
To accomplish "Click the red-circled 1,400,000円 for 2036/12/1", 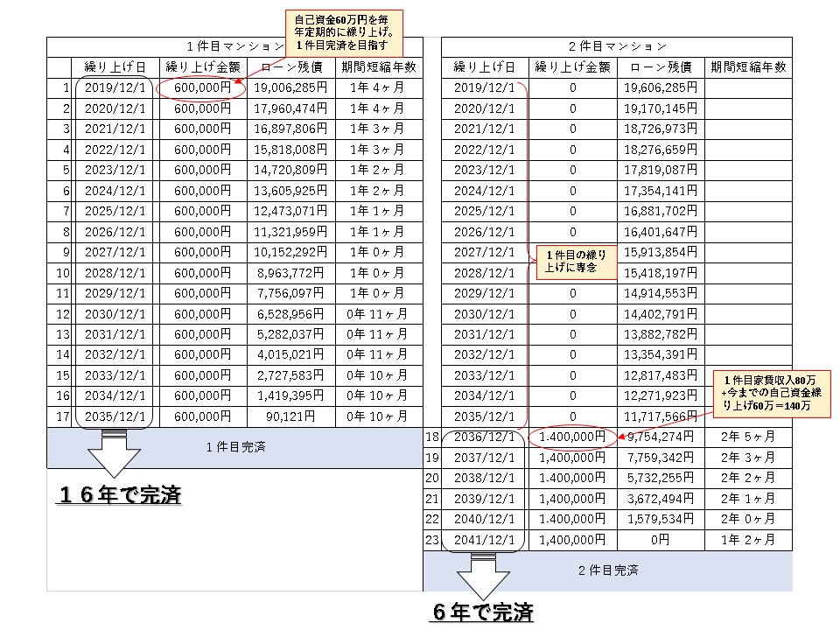I will [x=572, y=437].
